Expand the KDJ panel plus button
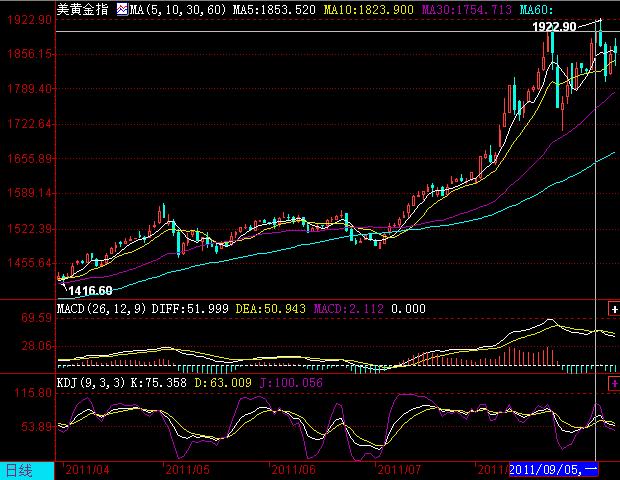 tap(614, 383)
